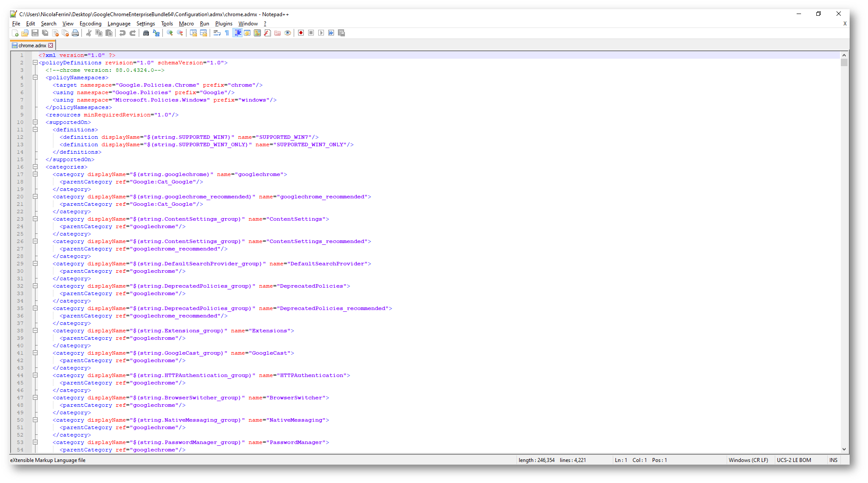Undo the last action via toolbar arrow
The image size is (868, 483).
pos(123,33)
